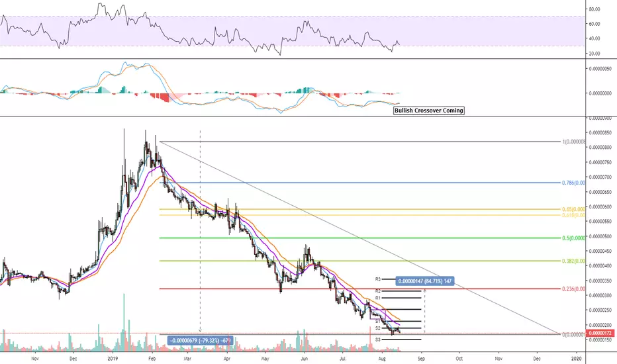Click the price scale value 0.00000250

600,310
